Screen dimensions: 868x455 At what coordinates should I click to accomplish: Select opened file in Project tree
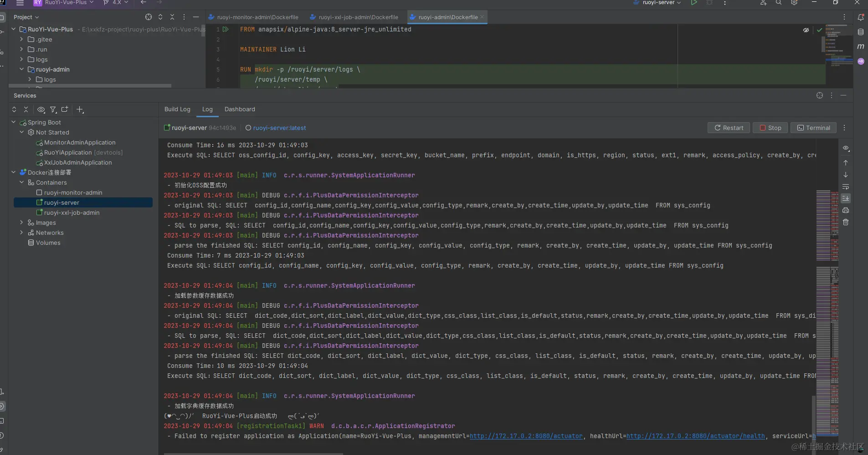pyautogui.click(x=149, y=17)
